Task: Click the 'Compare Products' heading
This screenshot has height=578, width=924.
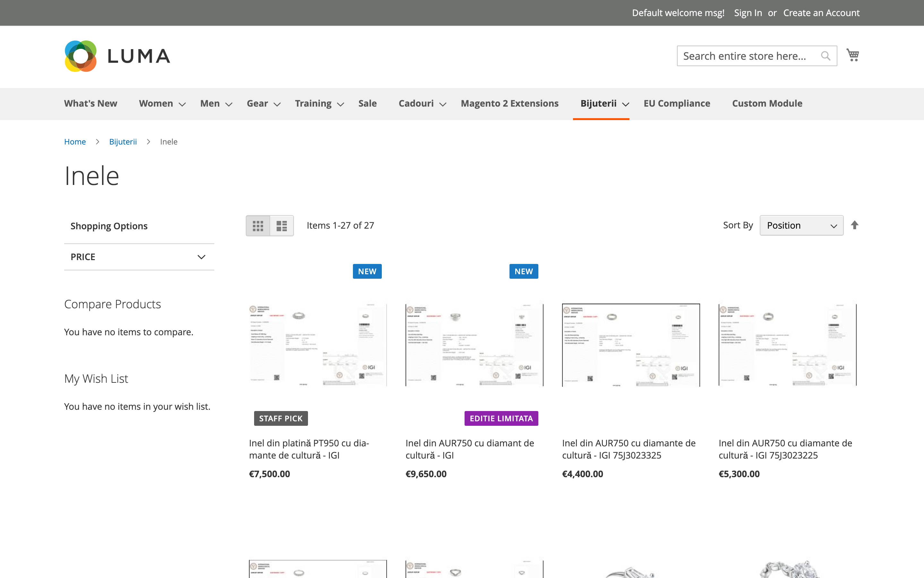Action: [113, 304]
